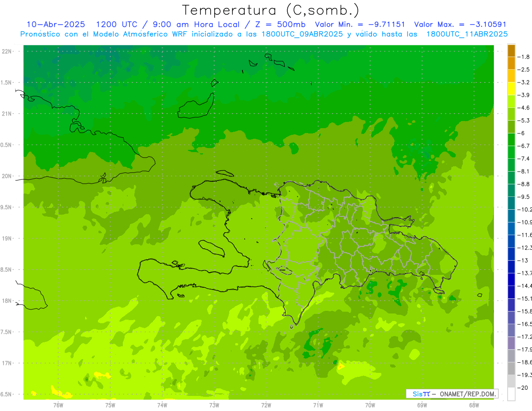
Task: Click the "70W" longitude label
Action: coord(370,405)
